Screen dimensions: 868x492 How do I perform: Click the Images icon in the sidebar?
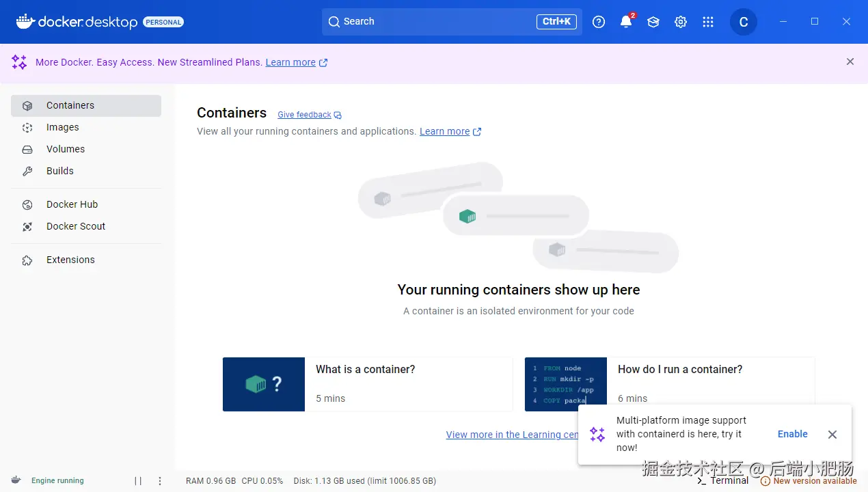tap(27, 128)
